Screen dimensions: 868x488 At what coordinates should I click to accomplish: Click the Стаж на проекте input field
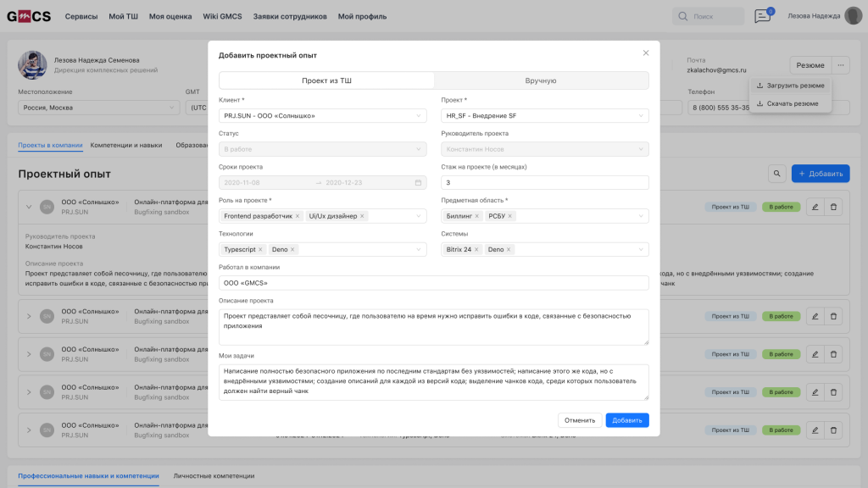(x=544, y=182)
